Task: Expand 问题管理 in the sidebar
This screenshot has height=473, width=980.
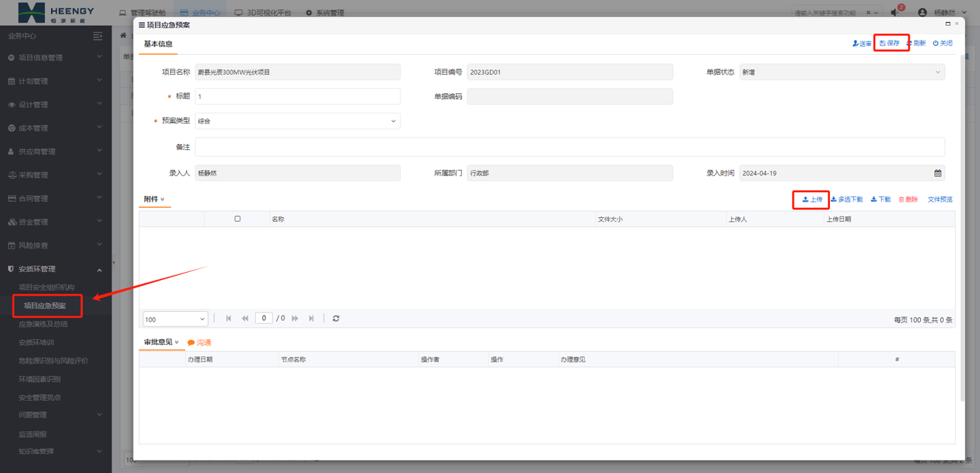Action: coord(55,415)
